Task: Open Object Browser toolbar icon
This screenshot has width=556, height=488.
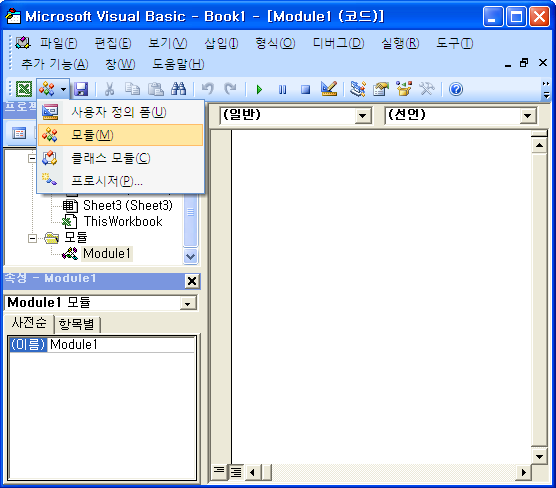Action: coord(404,89)
